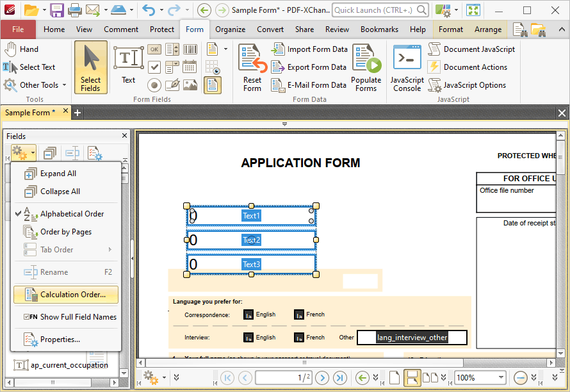Switch to the Comment ribbon tab
Screen dimensions: 570x392
pyautogui.click(x=121, y=29)
